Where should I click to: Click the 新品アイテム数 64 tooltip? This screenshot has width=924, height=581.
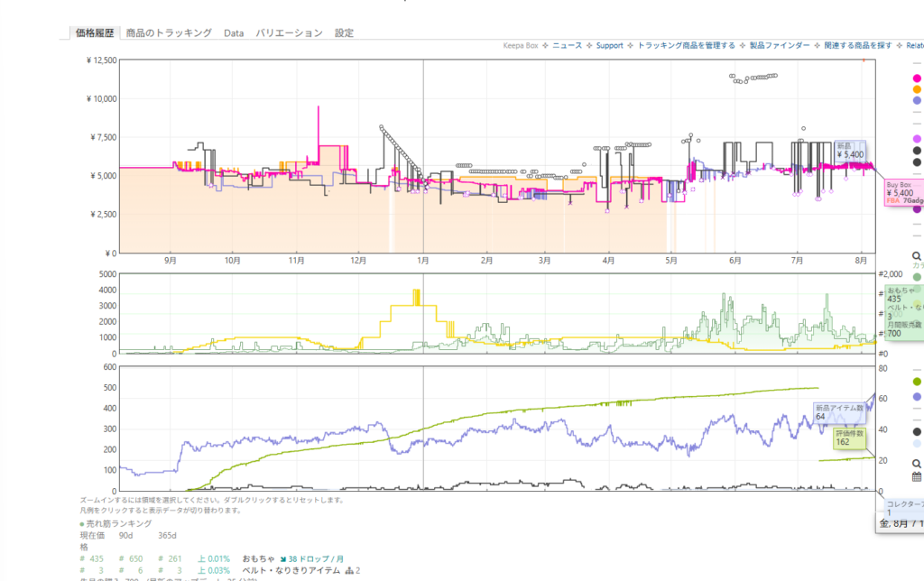[839, 412]
